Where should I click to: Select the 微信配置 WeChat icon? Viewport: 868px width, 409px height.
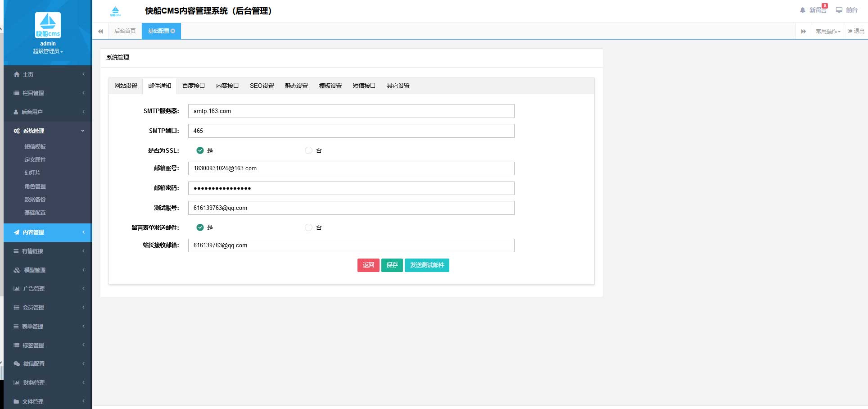coord(16,364)
